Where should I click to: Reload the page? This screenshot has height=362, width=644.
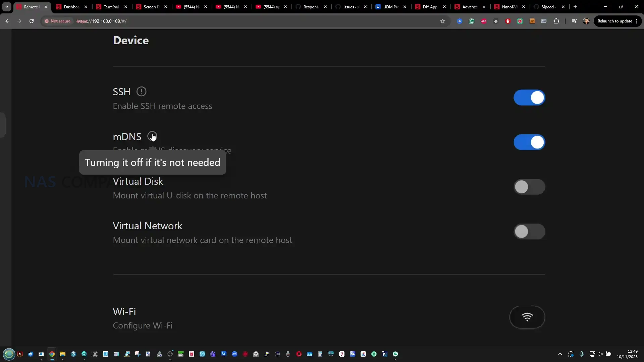32,21
